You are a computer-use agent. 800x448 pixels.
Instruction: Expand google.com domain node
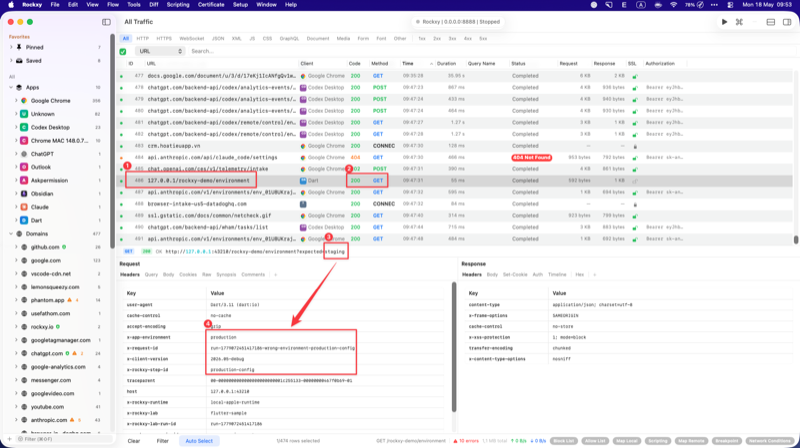[16, 260]
